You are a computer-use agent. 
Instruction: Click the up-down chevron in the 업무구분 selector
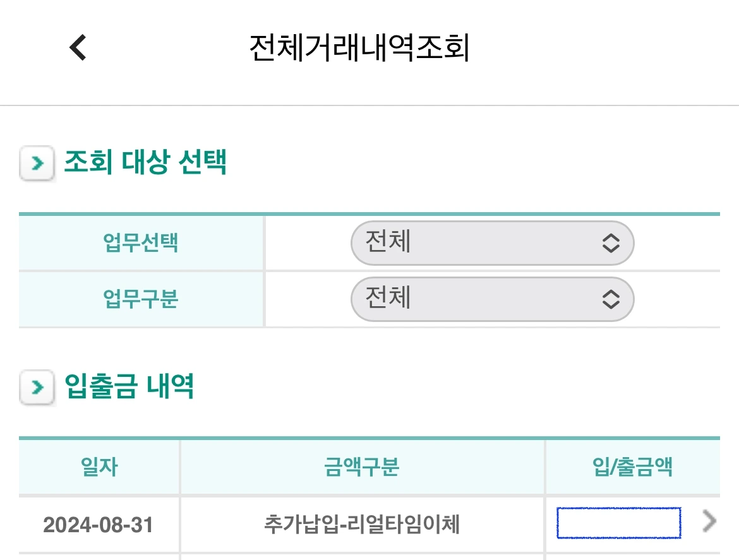(611, 299)
